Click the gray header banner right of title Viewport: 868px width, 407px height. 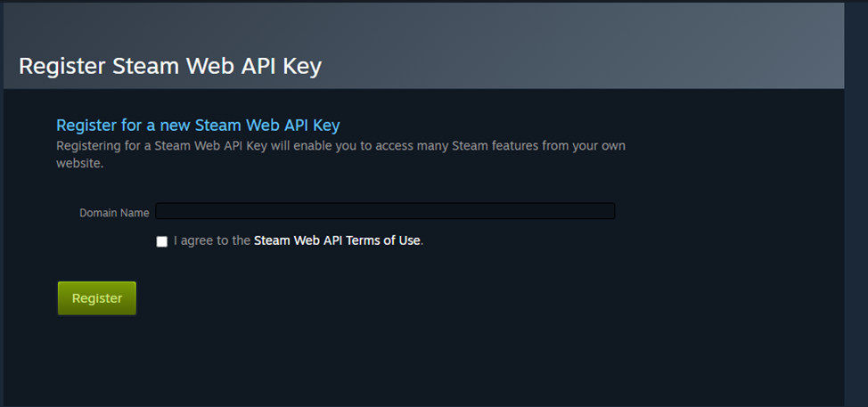(x=579, y=53)
